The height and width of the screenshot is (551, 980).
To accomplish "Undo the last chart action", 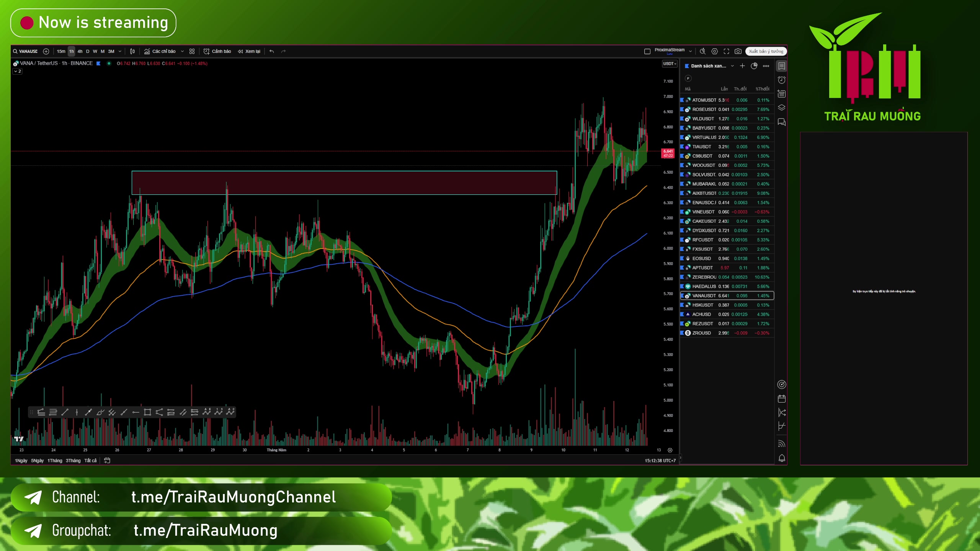I will pyautogui.click(x=272, y=51).
